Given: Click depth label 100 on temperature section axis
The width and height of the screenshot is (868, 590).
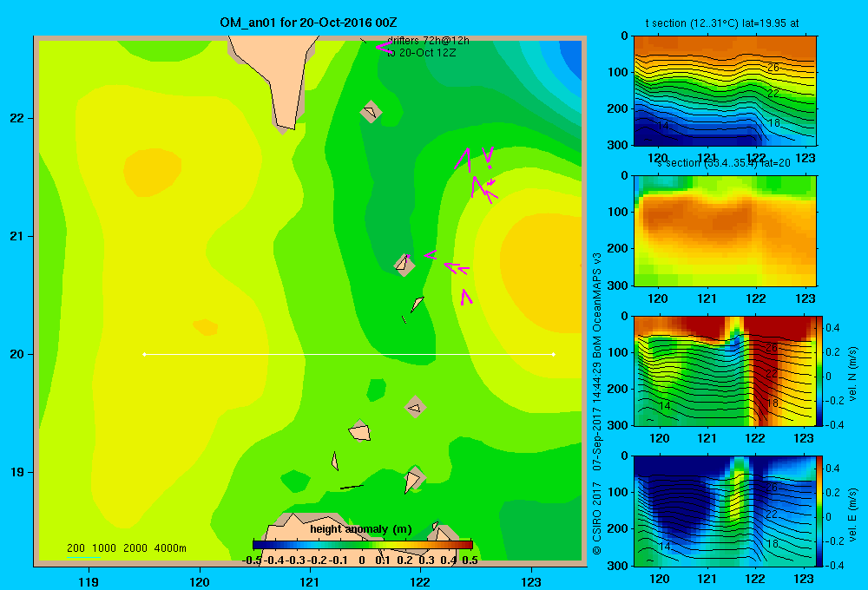Looking at the screenshot, I should click(x=617, y=72).
